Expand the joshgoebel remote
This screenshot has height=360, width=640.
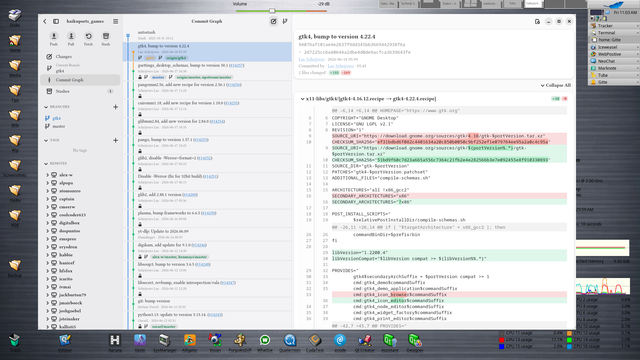47,311
